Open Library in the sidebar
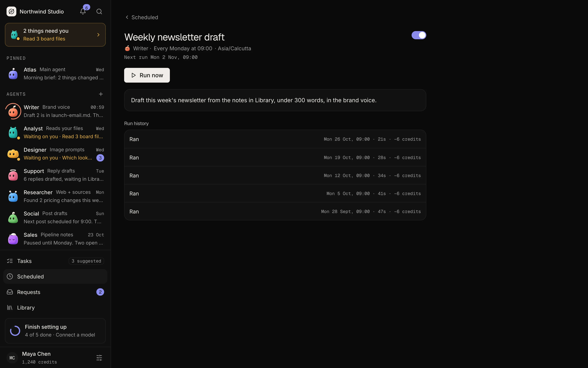This screenshot has height=368, width=588. [55, 308]
